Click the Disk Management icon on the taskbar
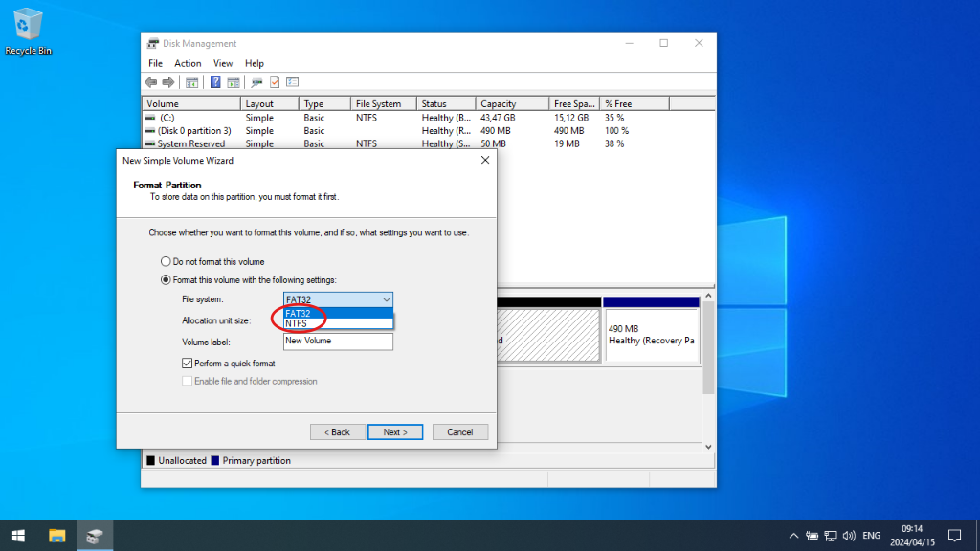 tap(94, 535)
